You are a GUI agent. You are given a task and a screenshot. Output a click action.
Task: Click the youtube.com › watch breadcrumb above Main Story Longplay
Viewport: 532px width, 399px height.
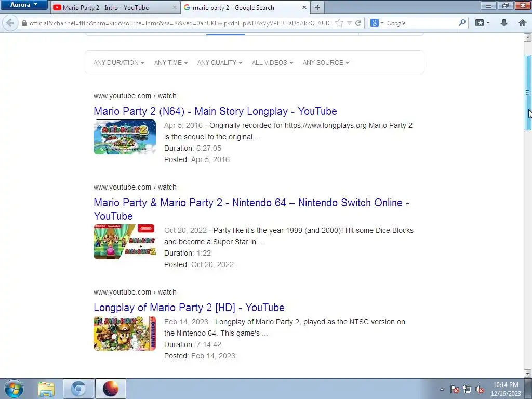click(135, 96)
